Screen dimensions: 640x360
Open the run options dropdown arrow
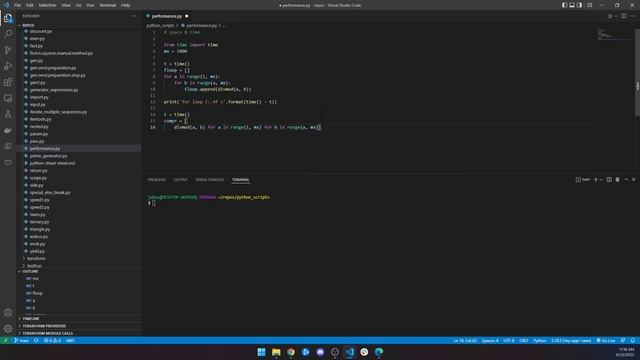[616, 16]
